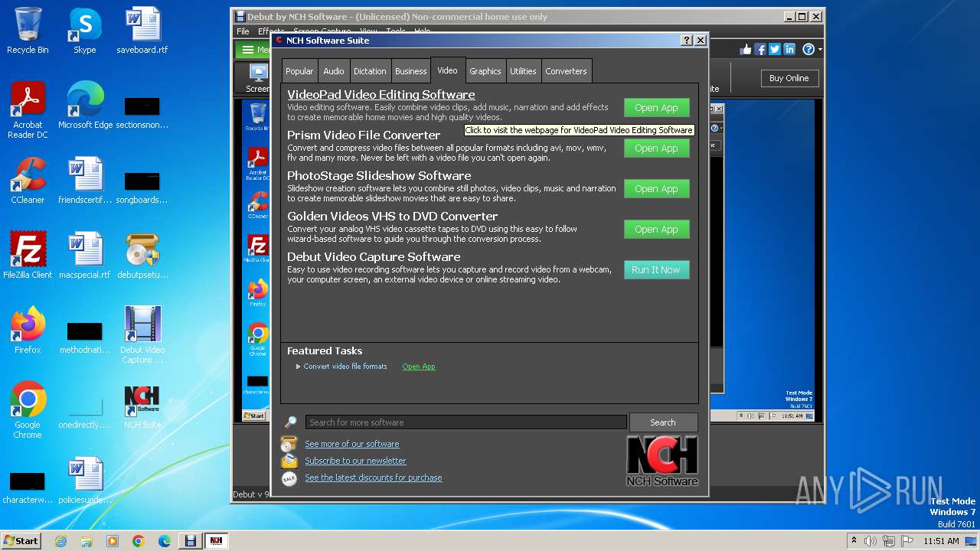
Task: Select Microsoft Edge desktop shortcut
Action: coord(85,106)
